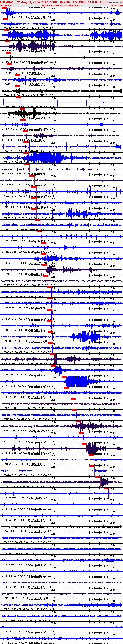Select the CC NORM BHZ trace label

(29, 73)
